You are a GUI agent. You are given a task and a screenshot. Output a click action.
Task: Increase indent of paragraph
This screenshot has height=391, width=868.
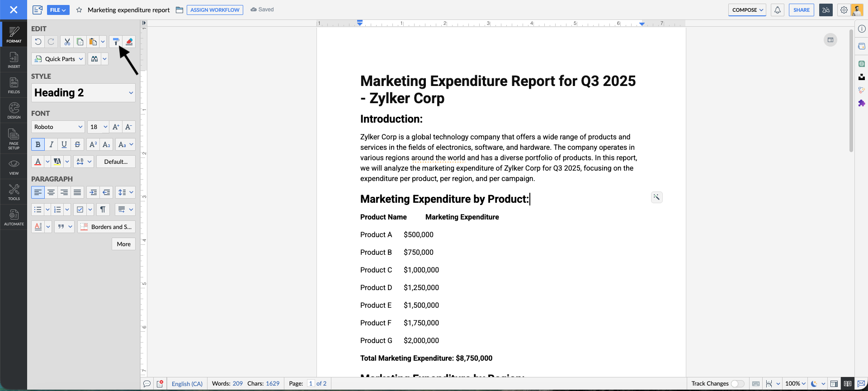click(x=93, y=192)
